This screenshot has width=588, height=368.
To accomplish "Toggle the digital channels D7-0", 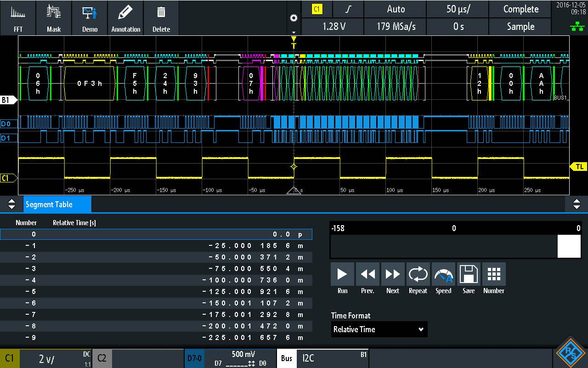I will click(194, 358).
